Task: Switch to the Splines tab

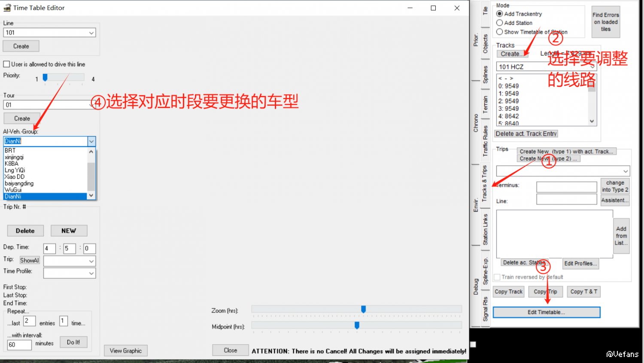Action: tap(485, 75)
